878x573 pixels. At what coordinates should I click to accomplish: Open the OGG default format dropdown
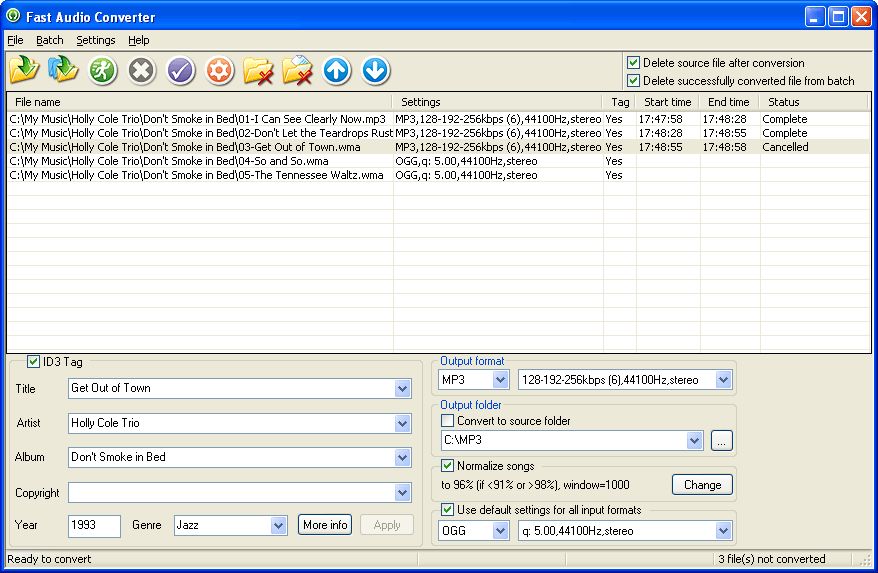(x=501, y=530)
